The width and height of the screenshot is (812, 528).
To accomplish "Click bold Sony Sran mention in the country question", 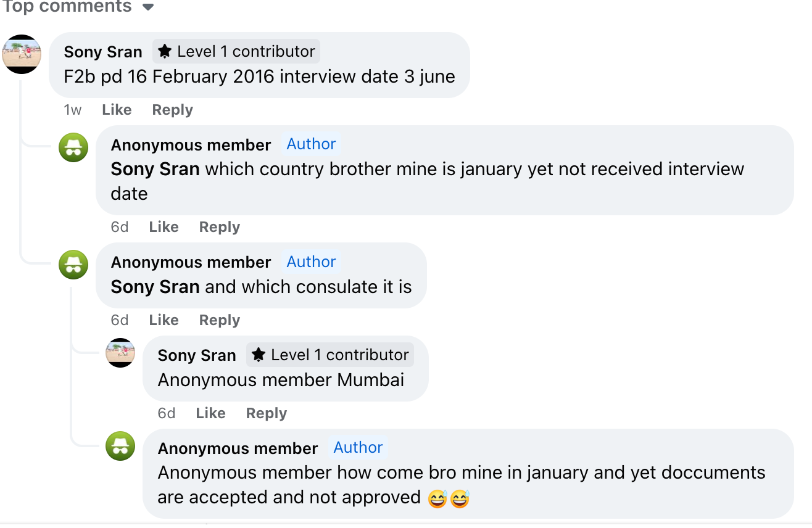I will pyautogui.click(x=155, y=169).
